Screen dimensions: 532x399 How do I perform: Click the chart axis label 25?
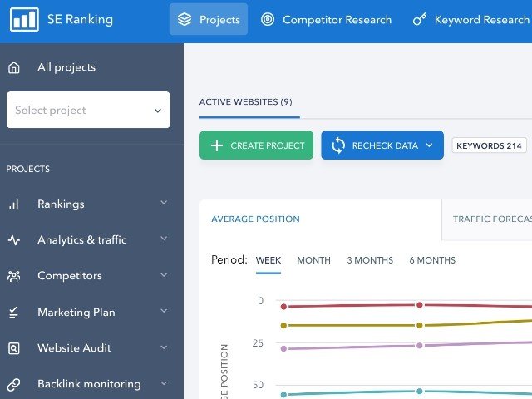(258, 343)
